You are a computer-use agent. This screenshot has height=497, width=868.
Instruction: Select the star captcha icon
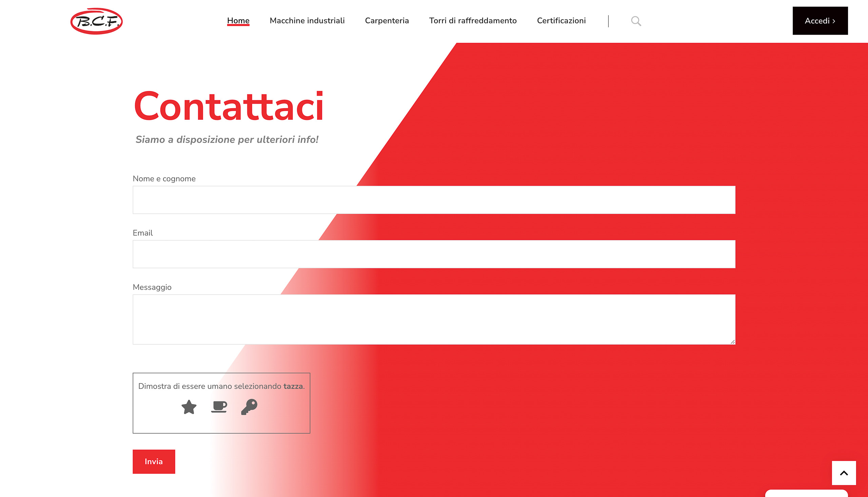click(x=189, y=407)
